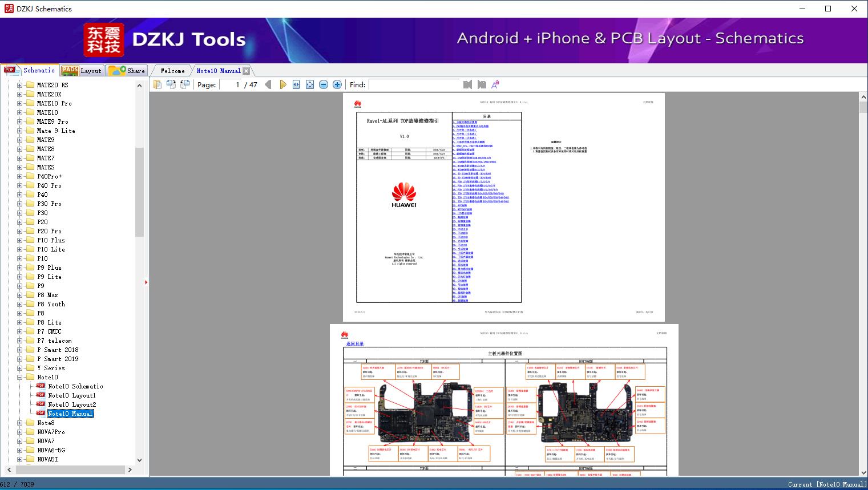Zoom out with the minus icon
This screenshot has height=490, width=868.
[x=324, y=84]
